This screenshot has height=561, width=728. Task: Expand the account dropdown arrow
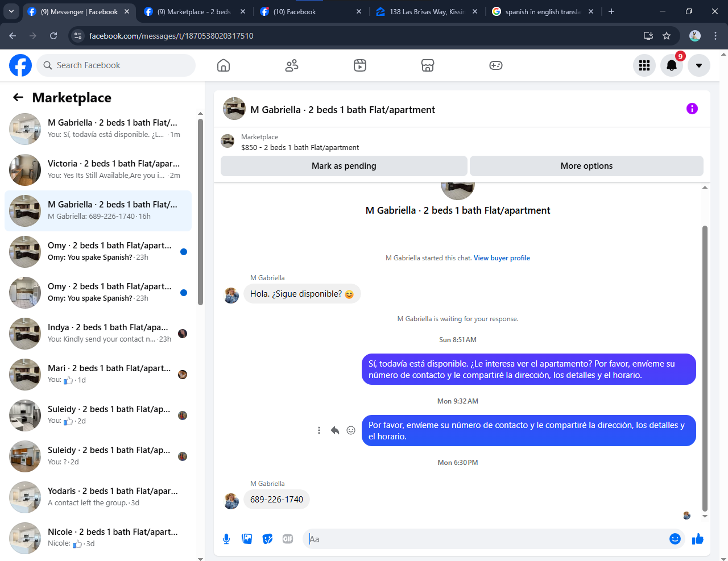coord(699,65)
